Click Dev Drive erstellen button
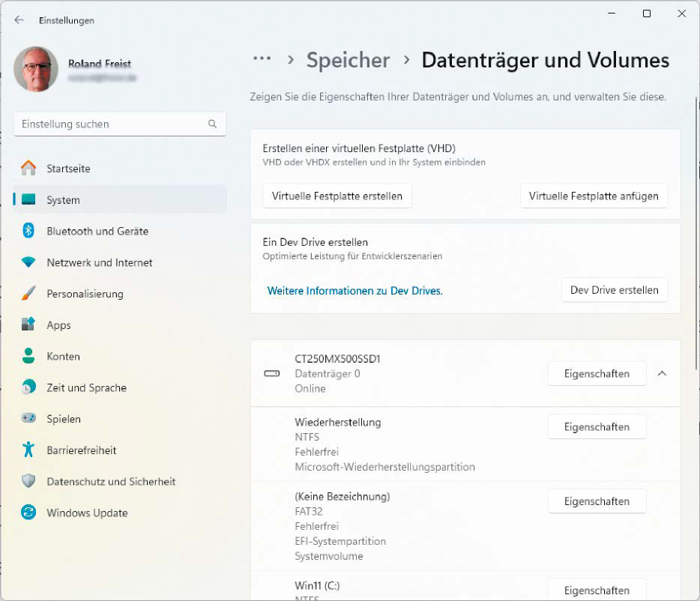The image size is (700, 601). (x=615, y=290)
